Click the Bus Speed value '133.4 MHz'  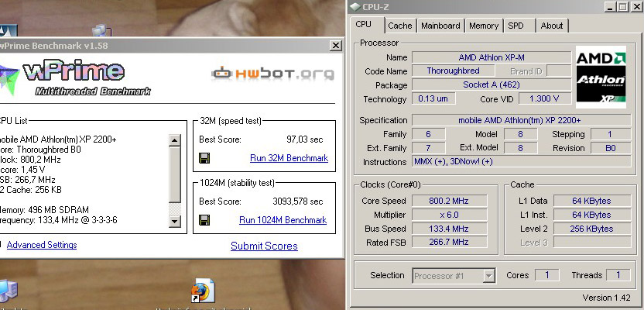pyautogui.click(x=449, y=229)
